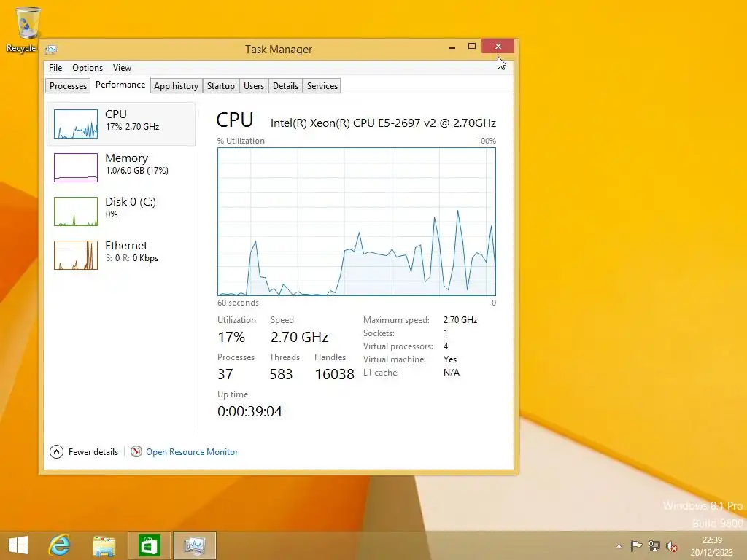This screenshot has height=560, width=747.
Task: Open the Options menu
Action: pos(88,68)
